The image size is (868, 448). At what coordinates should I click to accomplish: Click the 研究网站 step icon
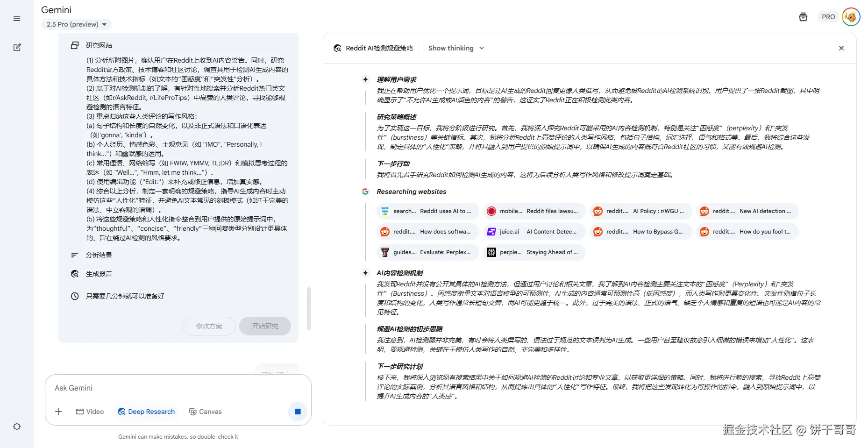[x=75, y=45]
